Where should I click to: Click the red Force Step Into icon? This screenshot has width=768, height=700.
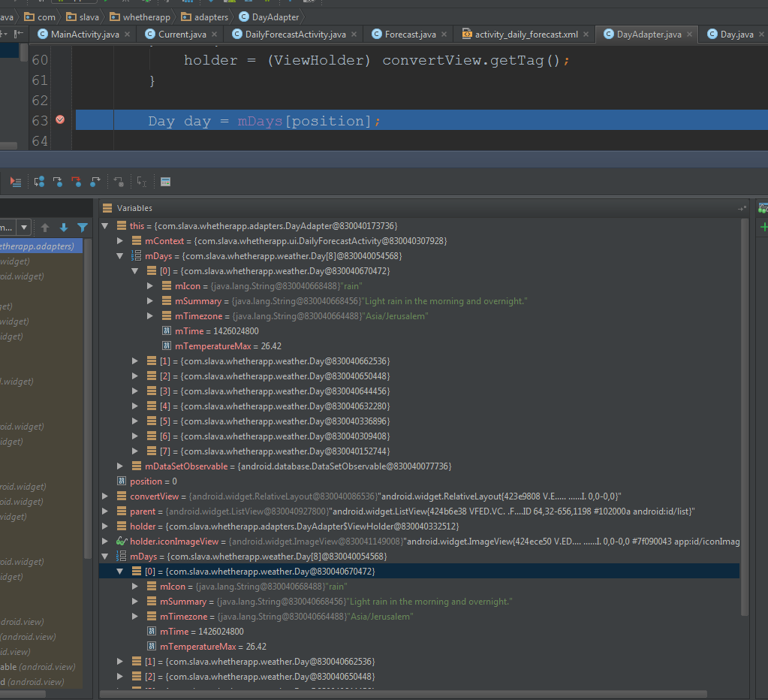(76, 182)
